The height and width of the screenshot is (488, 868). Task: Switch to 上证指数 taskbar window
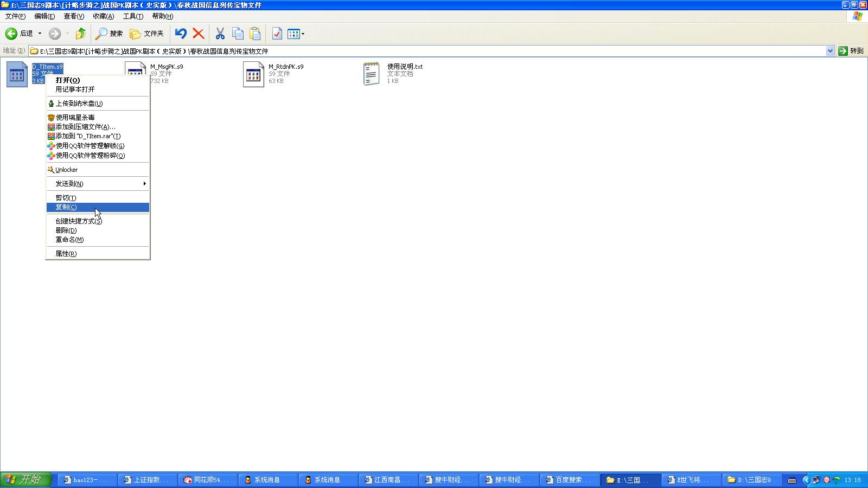click(147, 480)
